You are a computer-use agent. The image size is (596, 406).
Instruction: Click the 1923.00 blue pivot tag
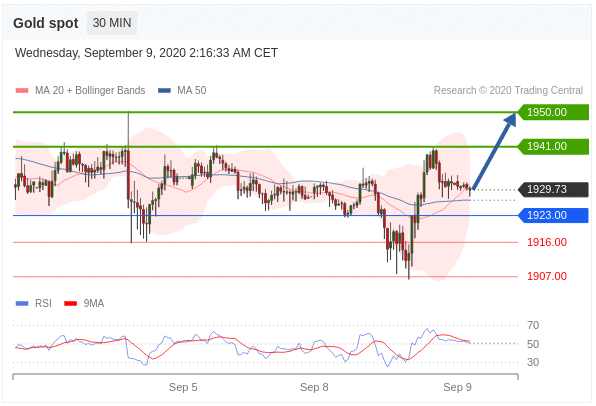553,215
